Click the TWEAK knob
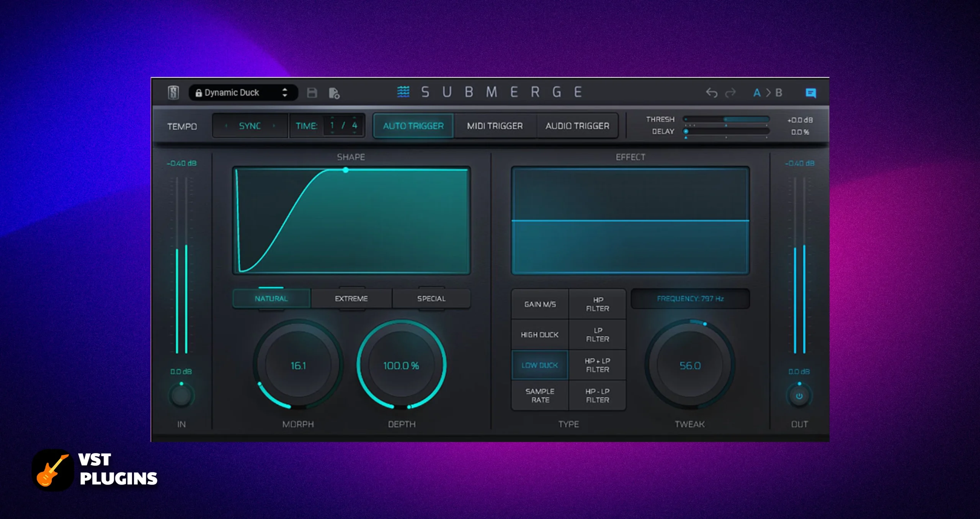The image size is (980, 519). pyautogui.click(x=690, y=365)
